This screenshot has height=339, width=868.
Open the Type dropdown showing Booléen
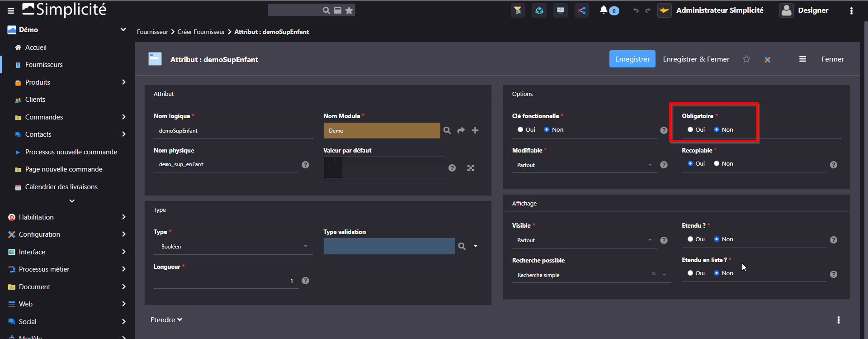click(x=233, y=247)
